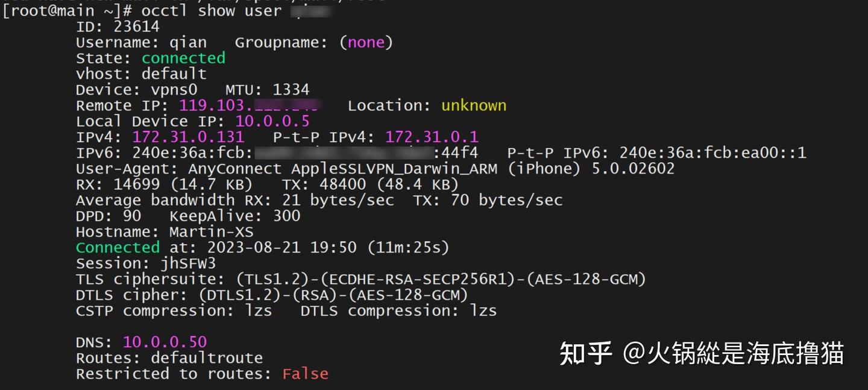Click the green connected state value
This screenshot has height=390, width=868.
click(x=183, y=58)
